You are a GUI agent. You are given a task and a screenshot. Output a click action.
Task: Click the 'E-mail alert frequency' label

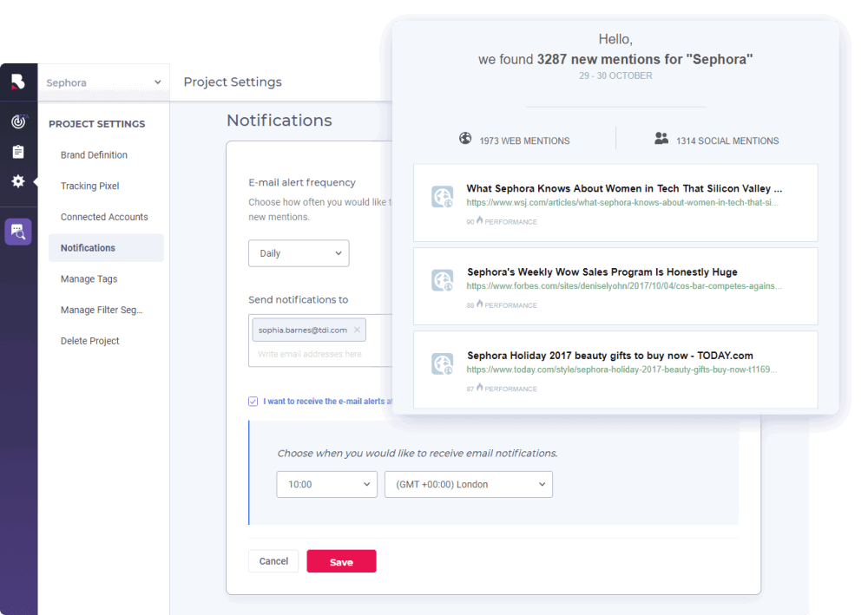click(302, 182)
